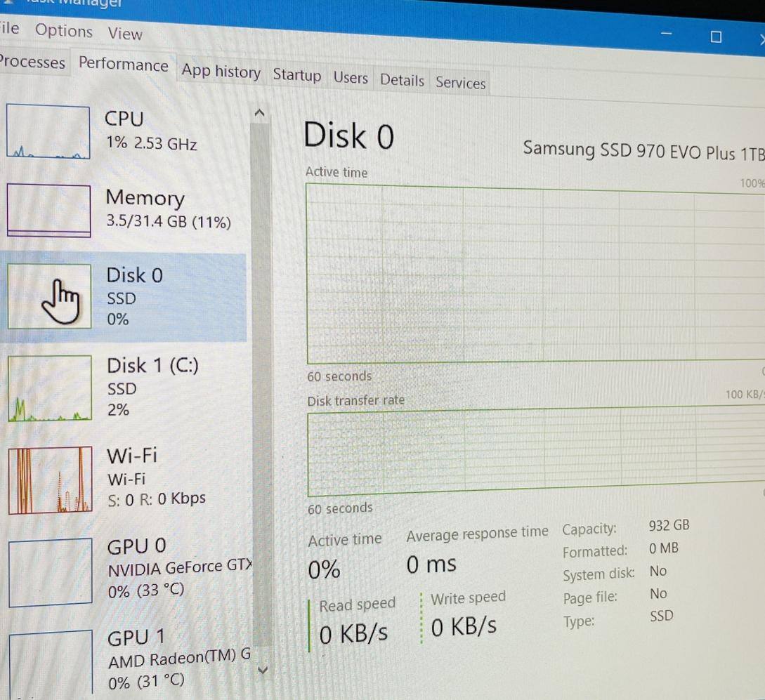Click the Disk 0 Active time graph

coord(534,274)
